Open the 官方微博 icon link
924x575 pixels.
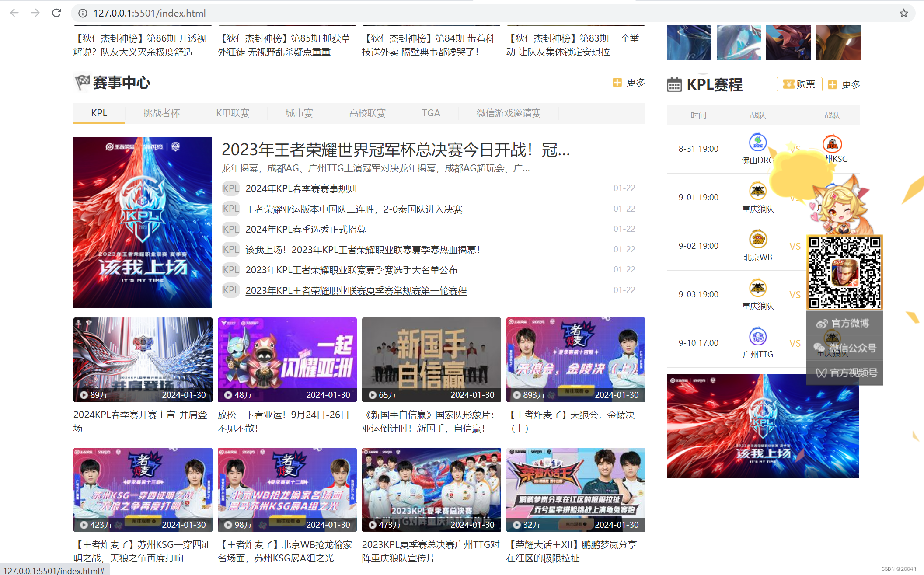click(x=822, y=324)
